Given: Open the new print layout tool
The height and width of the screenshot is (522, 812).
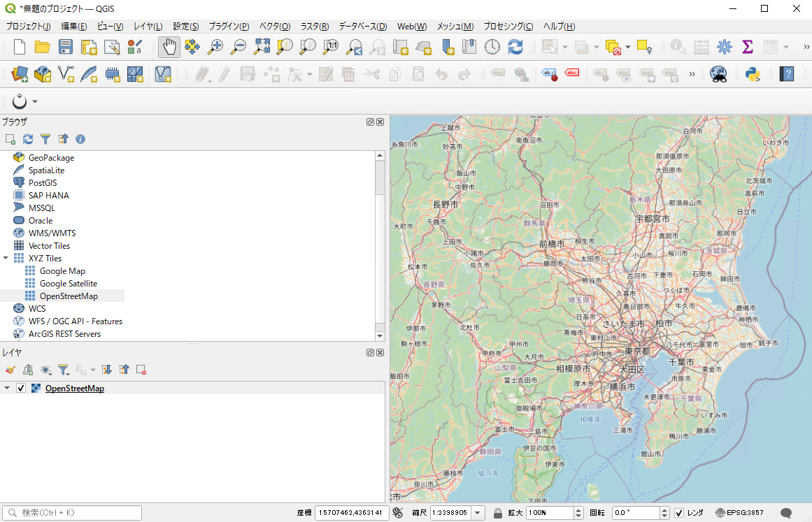Looking at the screenshot, I should 89,47.
